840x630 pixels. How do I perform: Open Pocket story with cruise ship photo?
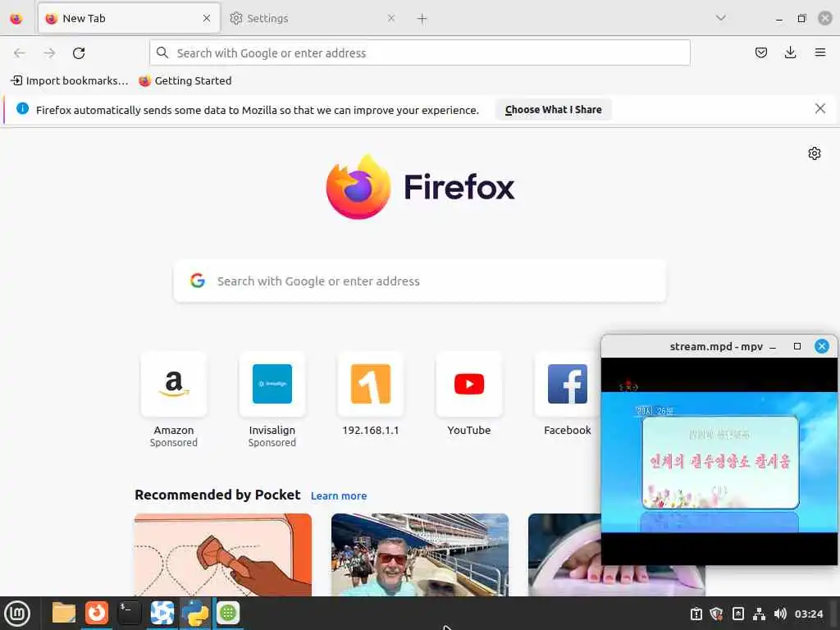coord(420,555)
